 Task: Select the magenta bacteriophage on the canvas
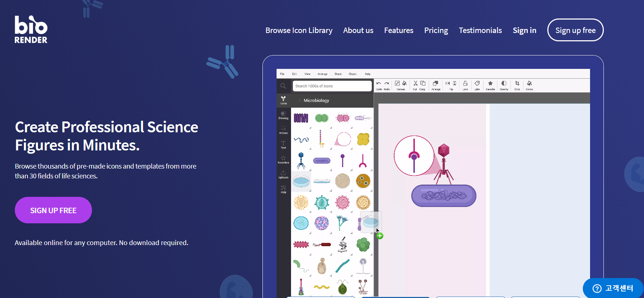pos(444,164)
